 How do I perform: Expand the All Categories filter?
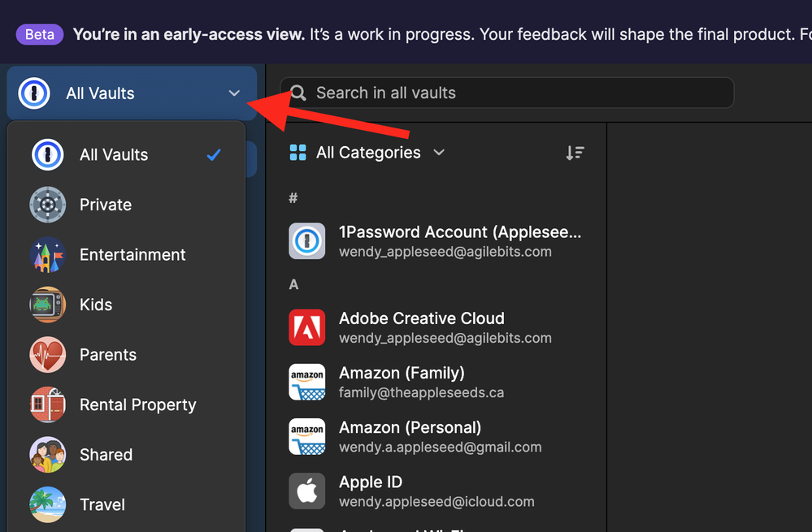click(x=367, y=153)
